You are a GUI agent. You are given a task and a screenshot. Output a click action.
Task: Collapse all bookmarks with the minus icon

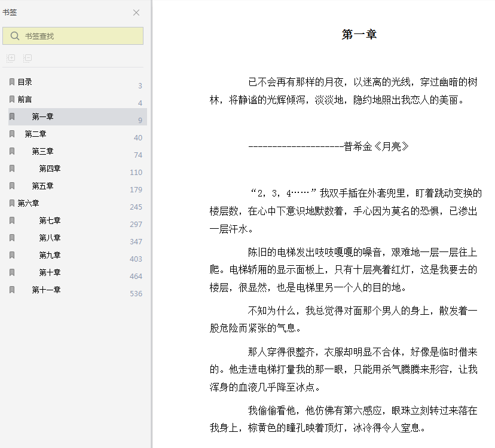coord(27,58)
